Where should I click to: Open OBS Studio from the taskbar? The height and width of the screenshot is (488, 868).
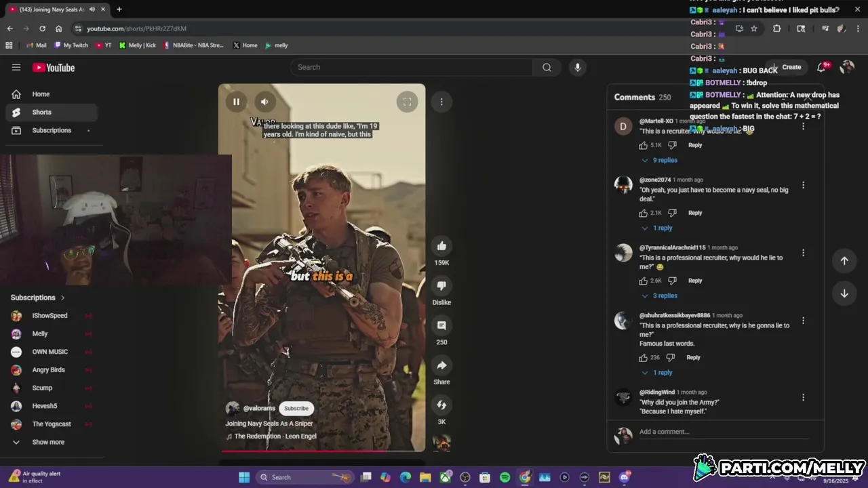465,477
